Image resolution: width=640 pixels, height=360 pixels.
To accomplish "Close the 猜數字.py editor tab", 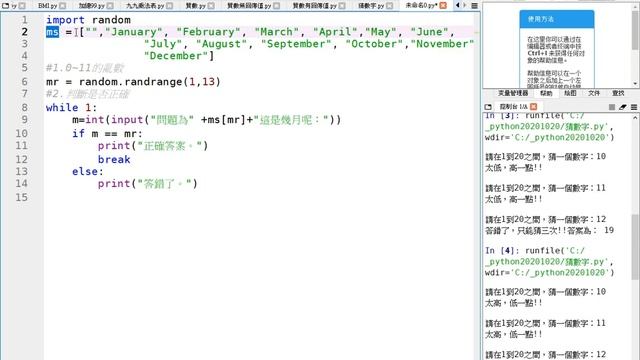I will tap(389, 6).
